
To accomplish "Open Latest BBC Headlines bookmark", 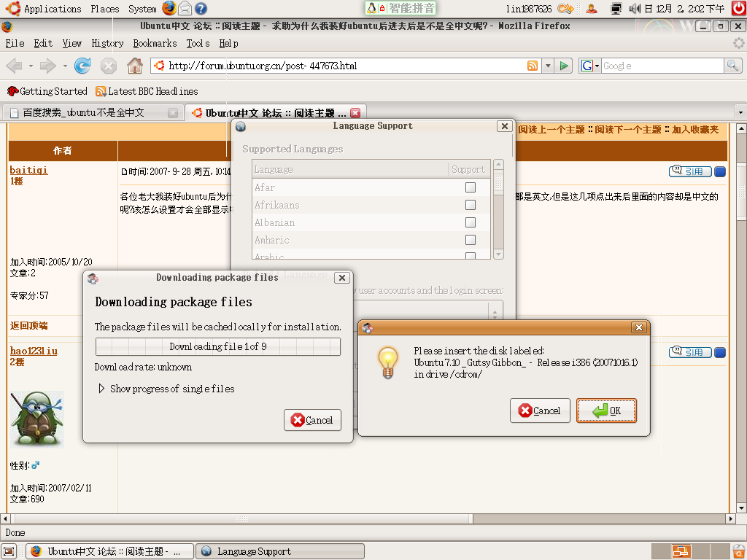I will [147, 91].
